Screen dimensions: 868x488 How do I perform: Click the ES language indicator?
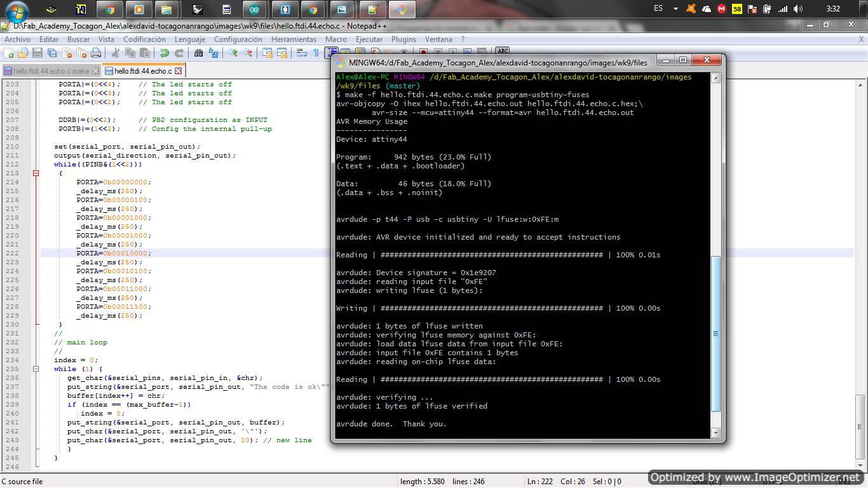click(x=658, y=9)
